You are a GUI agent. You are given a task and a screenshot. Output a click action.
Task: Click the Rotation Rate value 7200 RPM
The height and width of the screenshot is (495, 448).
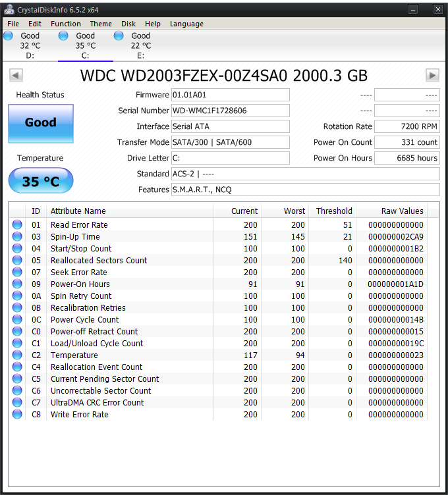point(407,126)
